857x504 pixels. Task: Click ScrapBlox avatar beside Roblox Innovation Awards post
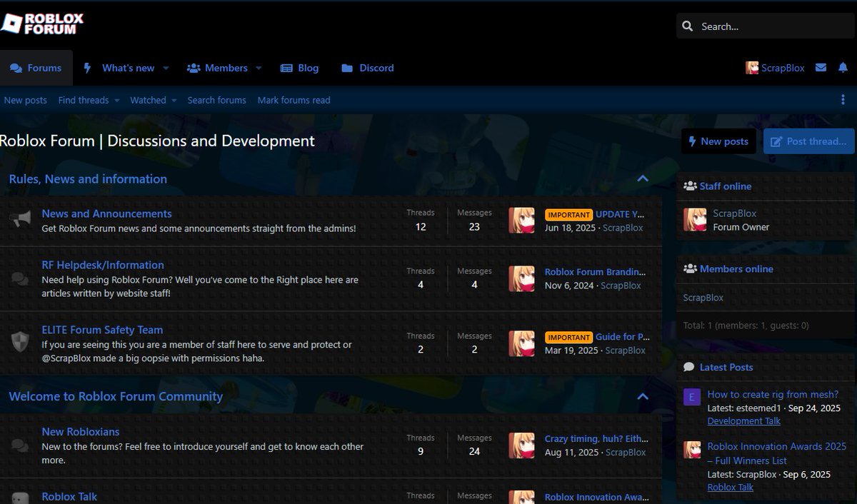coord(692,450)
